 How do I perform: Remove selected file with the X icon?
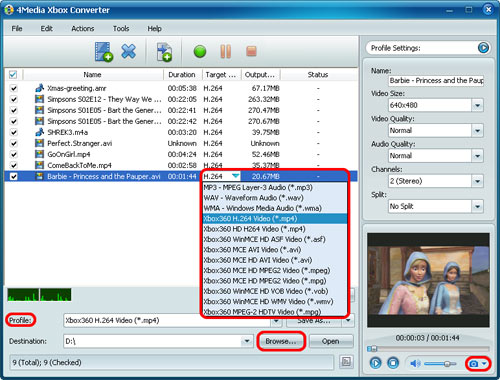point(129,51)
